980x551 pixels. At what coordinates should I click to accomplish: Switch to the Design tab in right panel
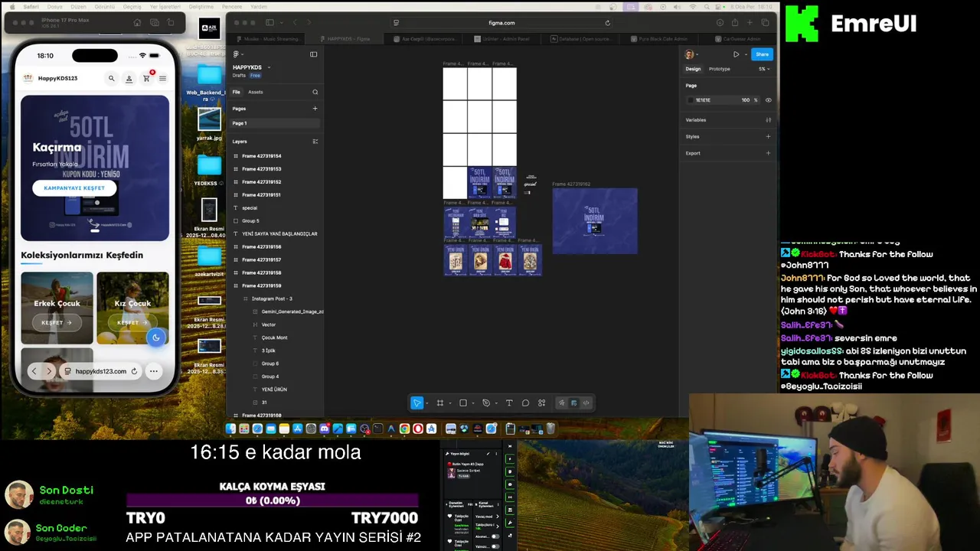tap(693, 69)
